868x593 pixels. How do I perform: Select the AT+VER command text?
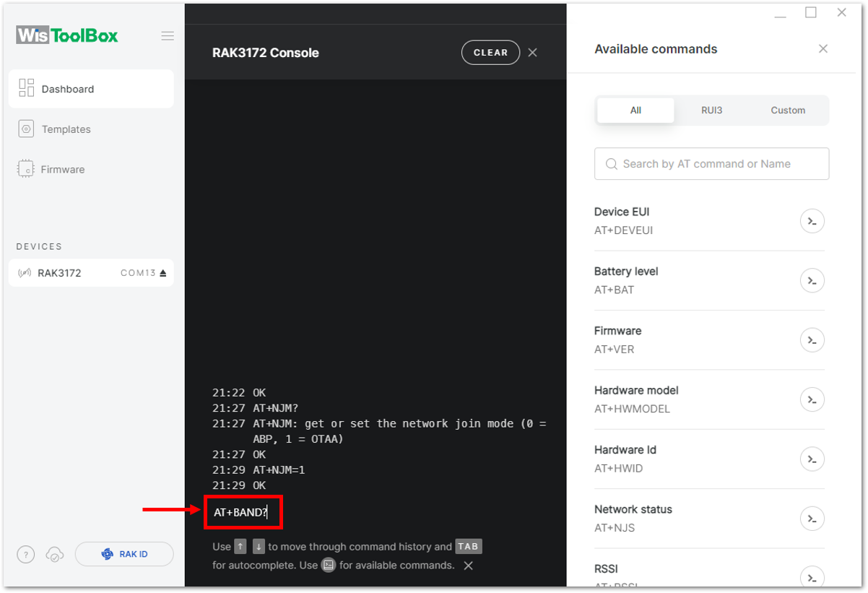(x=614, y=350)
